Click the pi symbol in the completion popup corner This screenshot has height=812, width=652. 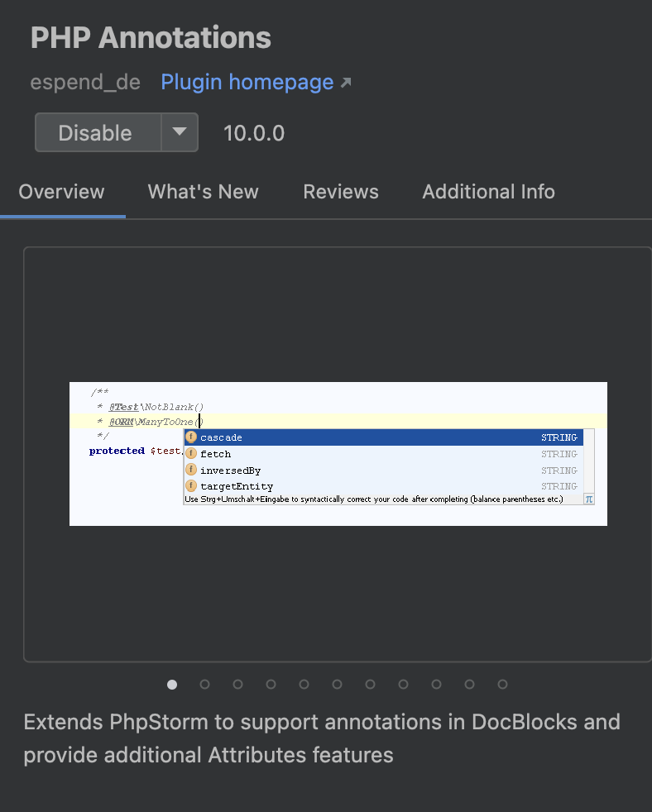tap(588, 499)
